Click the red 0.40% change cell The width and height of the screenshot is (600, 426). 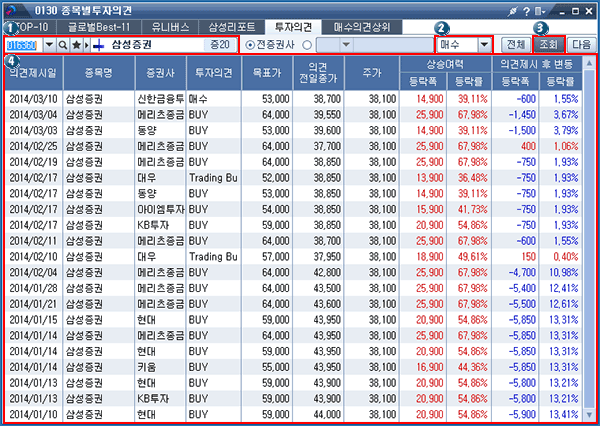pyautogui.click(x=561, y=257)
